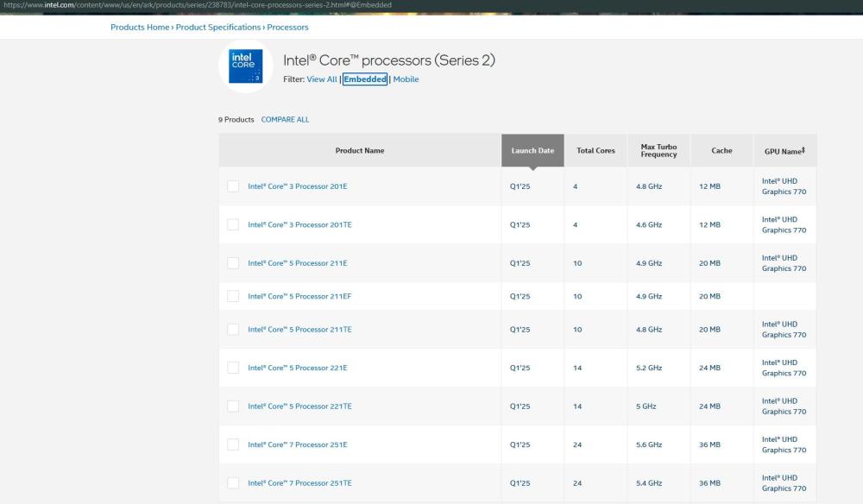Switch to the Mobile filter

[406, 79]
